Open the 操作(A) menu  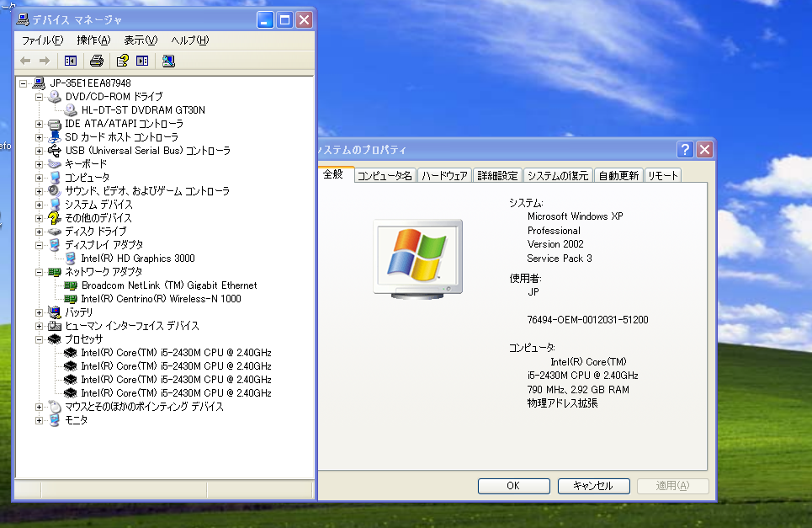[93, 40]
